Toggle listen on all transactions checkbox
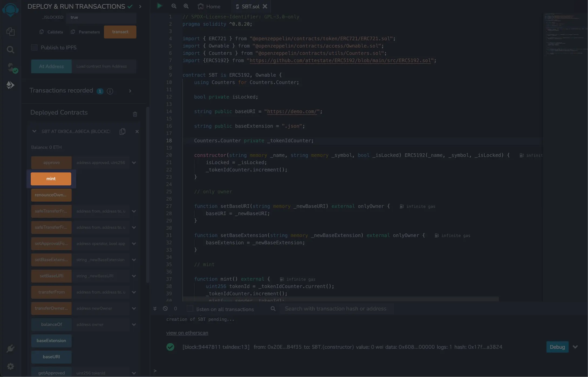The height and width of the screenshot is (377, 588). coord(190,308)
